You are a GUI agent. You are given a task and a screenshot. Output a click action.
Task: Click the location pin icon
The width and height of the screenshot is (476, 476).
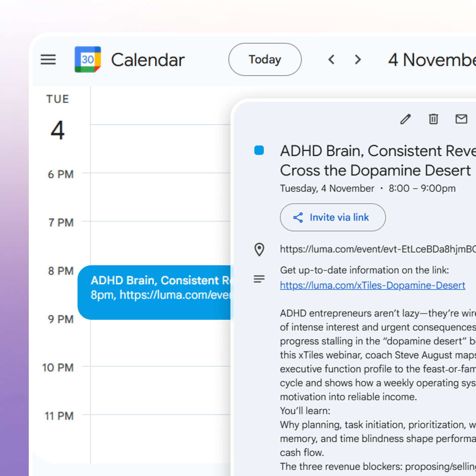click(259, 250)
